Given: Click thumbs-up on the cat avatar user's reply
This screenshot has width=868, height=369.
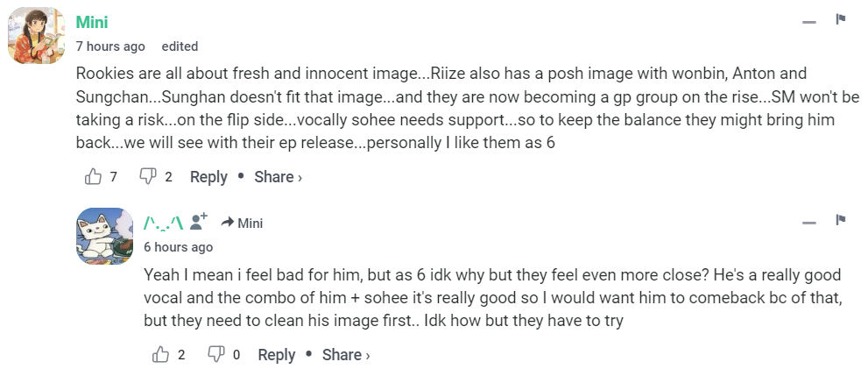Looking at the screenshot, I should point(161,355).
